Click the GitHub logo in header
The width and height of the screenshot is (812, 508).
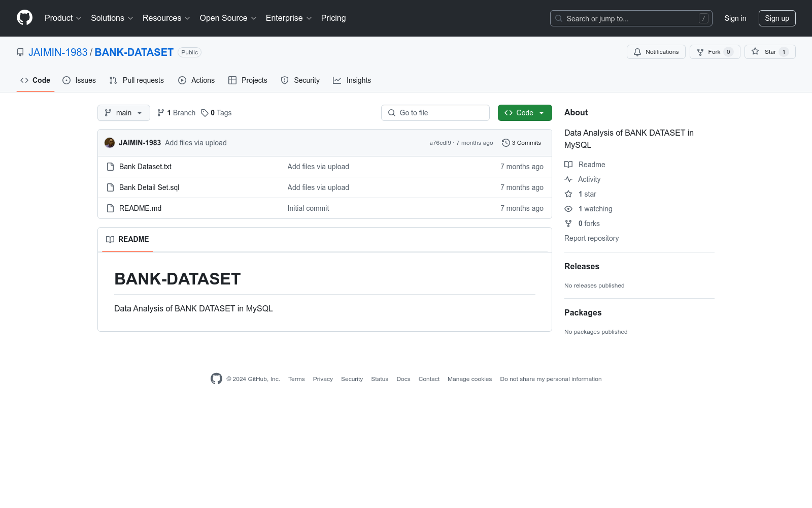(24, 18)
